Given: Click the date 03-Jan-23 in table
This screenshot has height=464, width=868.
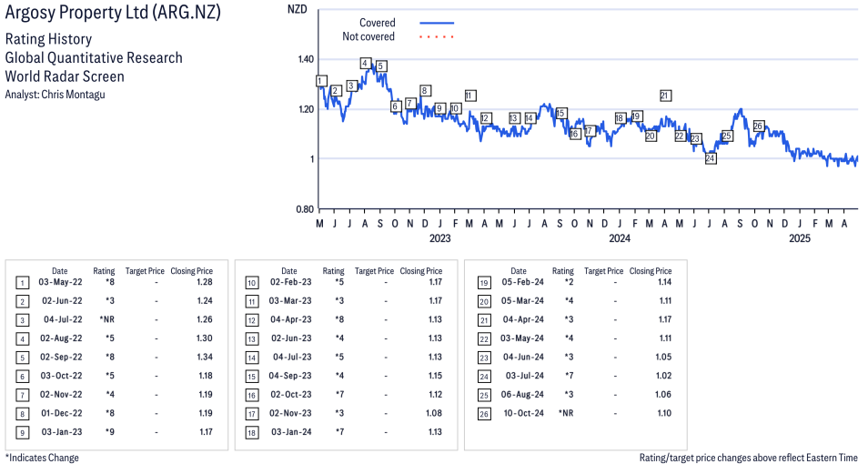Looking at the screenshot, I should [62, 432].
